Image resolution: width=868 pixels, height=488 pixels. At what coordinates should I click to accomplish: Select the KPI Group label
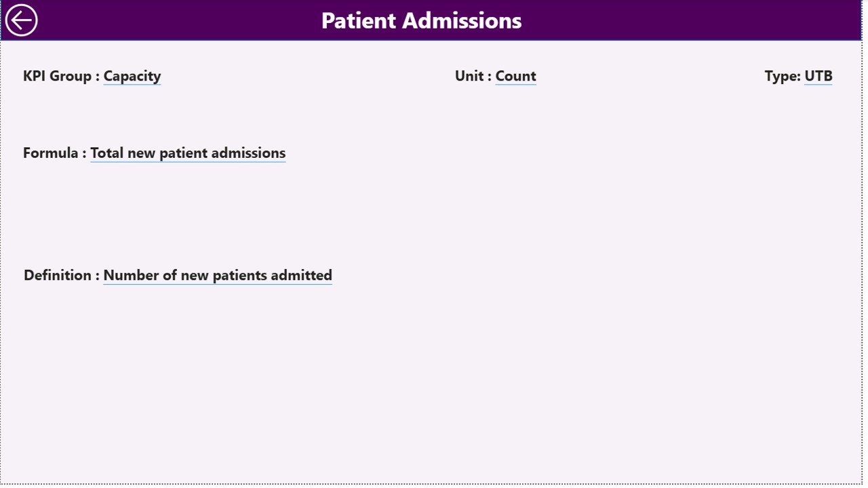[x=58, y=76]
